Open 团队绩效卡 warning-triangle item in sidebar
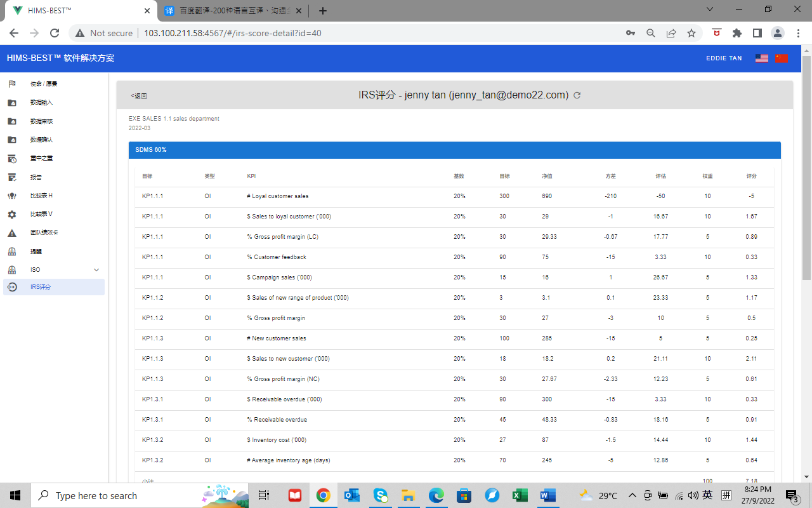The width and height of the screenshot is (812, 508). coord(44,233)
